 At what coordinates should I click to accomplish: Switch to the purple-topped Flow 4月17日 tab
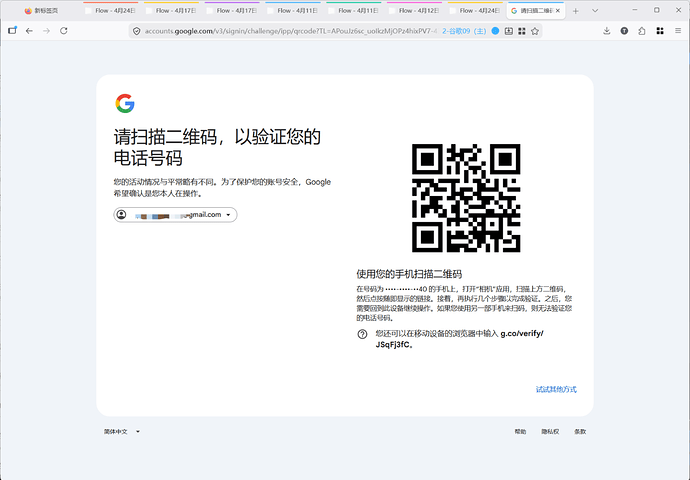(232, 11)
